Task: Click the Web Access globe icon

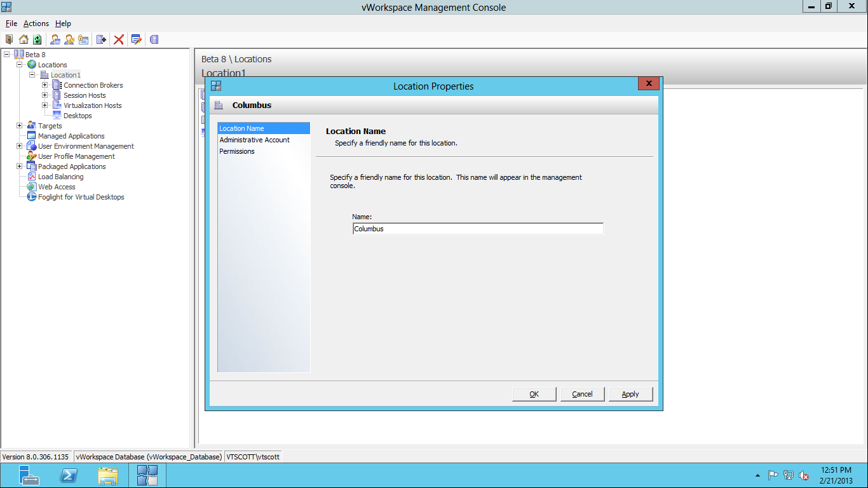Action: point(32,187)
